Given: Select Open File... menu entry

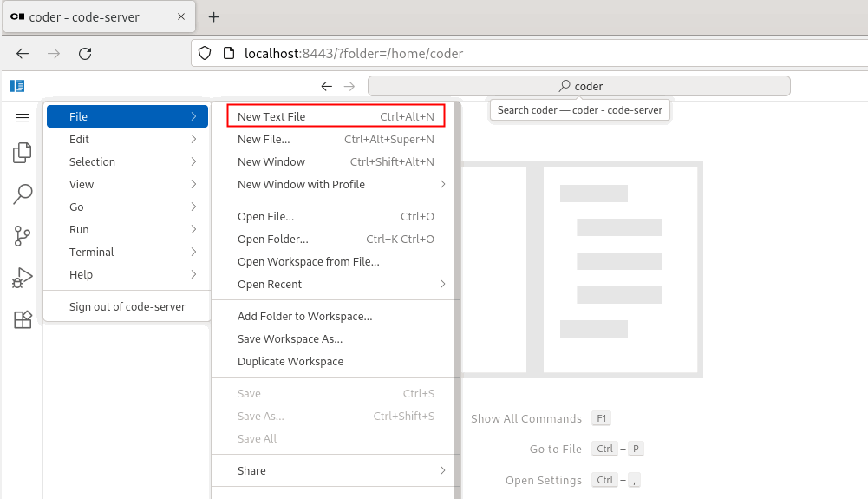Looking at the screenshot, I should [x=336, y=217].
